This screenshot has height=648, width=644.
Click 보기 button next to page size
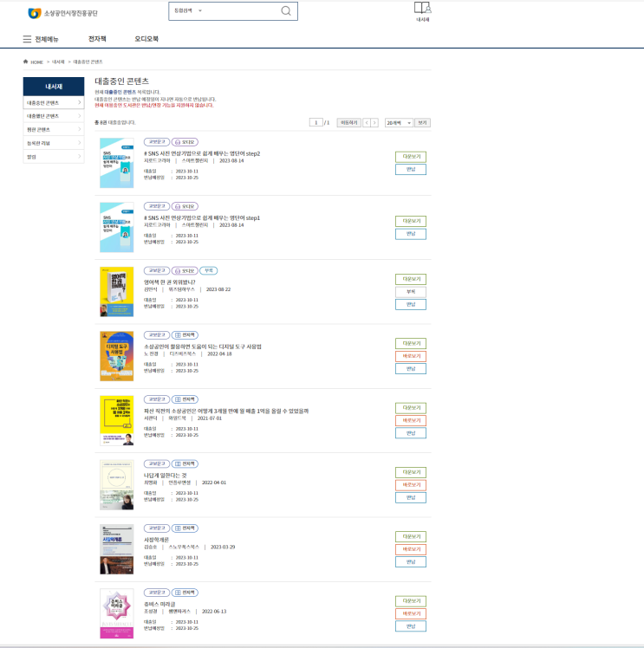tap(422, 123)
